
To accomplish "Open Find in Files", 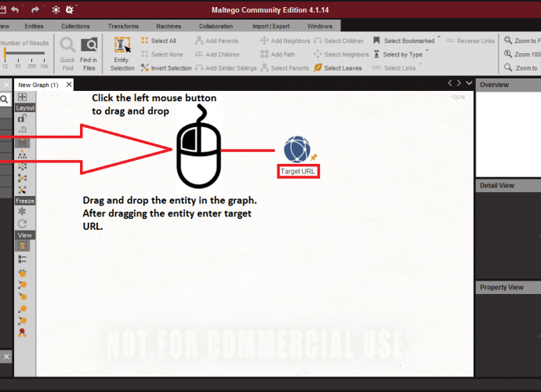I will tap(89, 54).
